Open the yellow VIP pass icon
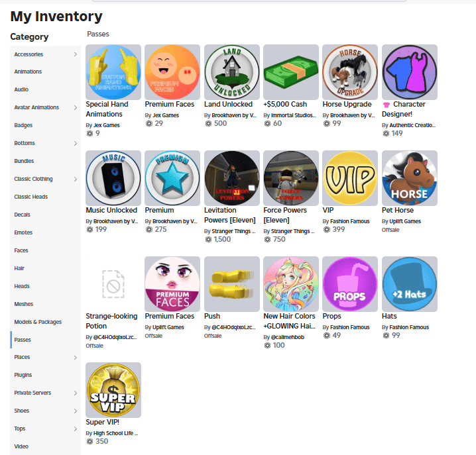This screenshot has height=455, width=476. (350, 178)
